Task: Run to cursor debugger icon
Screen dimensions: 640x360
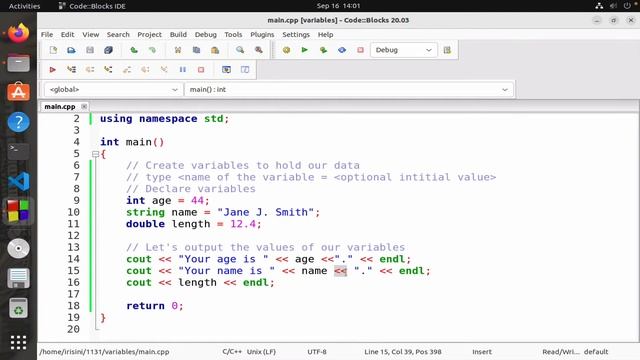Action: pyautogui.click(x=71, y=69)
